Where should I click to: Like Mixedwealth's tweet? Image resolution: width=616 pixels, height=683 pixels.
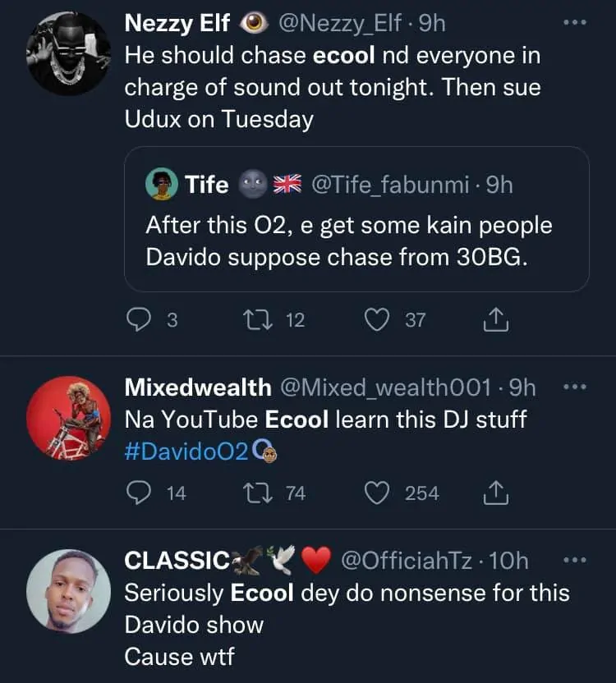click(377, 493)
